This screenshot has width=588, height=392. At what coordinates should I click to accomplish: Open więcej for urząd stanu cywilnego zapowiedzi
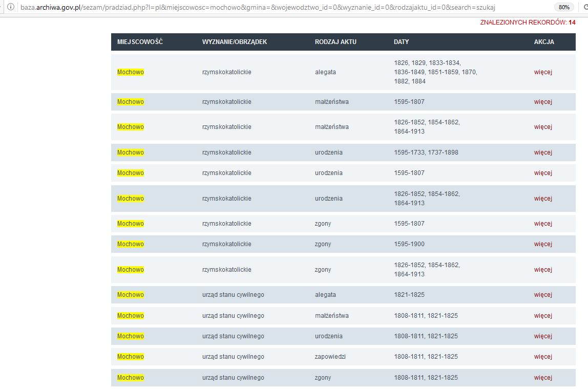point(542,356)
